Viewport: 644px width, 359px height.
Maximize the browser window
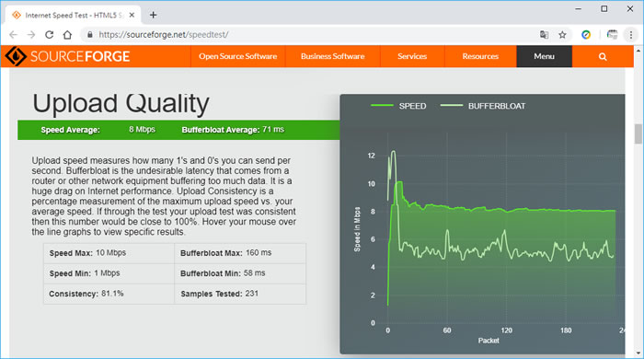604,8
